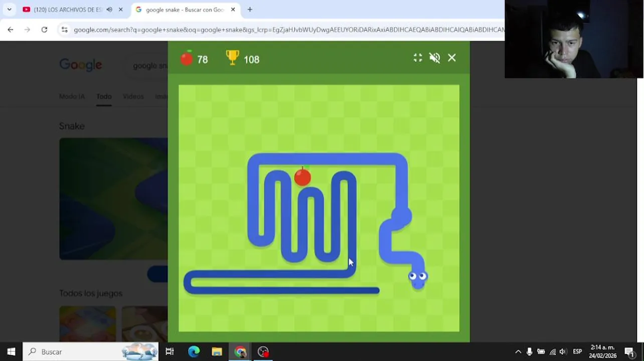Click the Google logo
Screen dimensions: 644x361
[81, 65]
